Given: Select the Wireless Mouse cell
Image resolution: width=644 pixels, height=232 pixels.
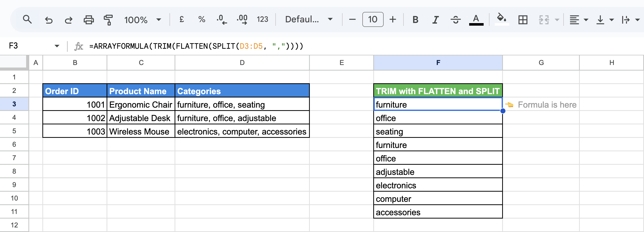Looking at the screenshot, I should click(141, 131).
